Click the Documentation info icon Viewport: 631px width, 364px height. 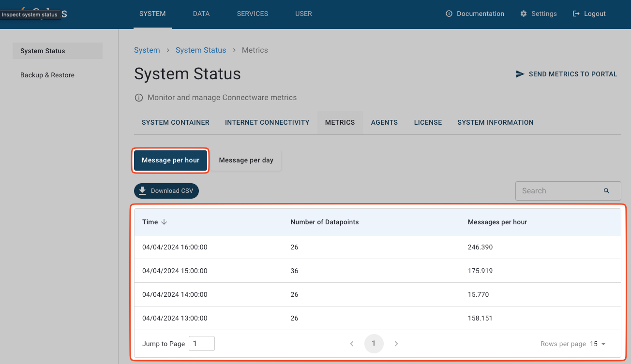449,14
